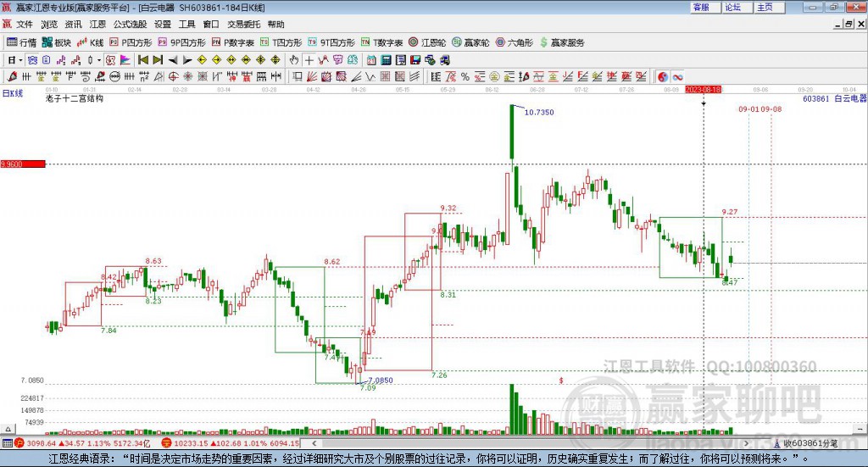868x467 pixels.
Task: Click 收603861分笔 status text
Action: [810, 443]
